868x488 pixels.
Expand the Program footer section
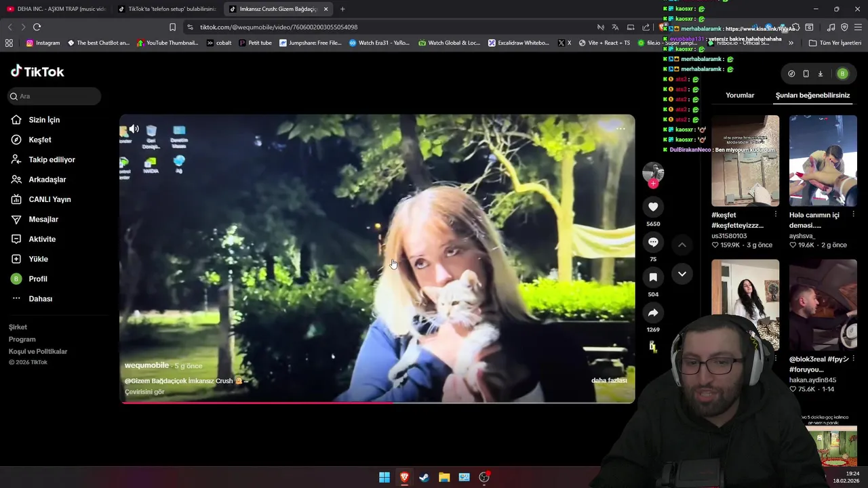pyautogui.click(x=22, y=340)
